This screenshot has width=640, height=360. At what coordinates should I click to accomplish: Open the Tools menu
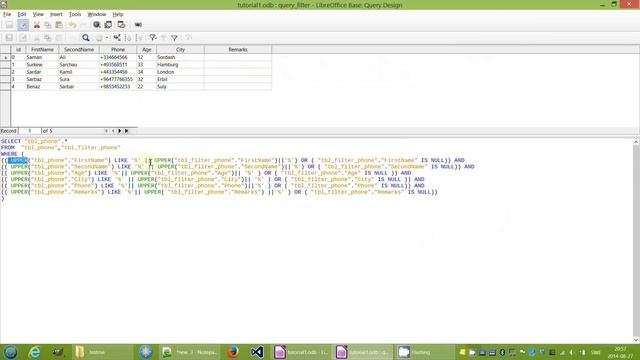click(x=75, y=14)
